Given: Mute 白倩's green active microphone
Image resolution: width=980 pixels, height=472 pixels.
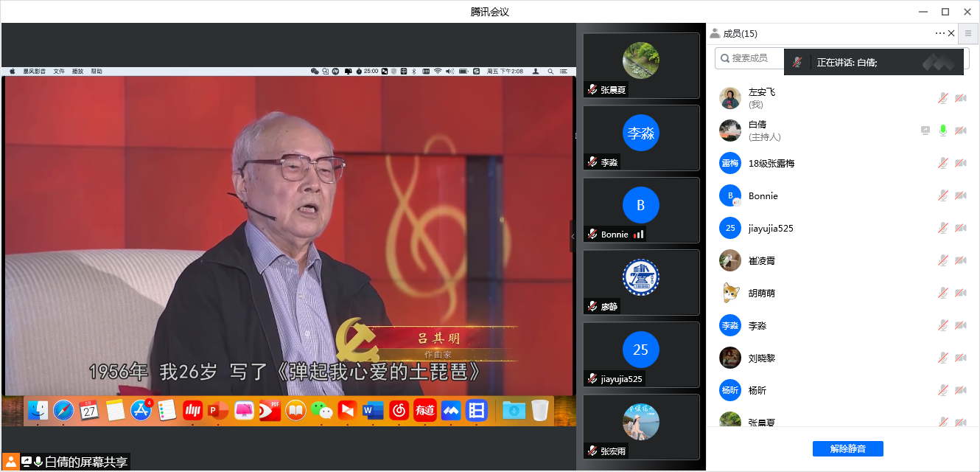Looking at the screenshot, I should [x=942, y=131].
